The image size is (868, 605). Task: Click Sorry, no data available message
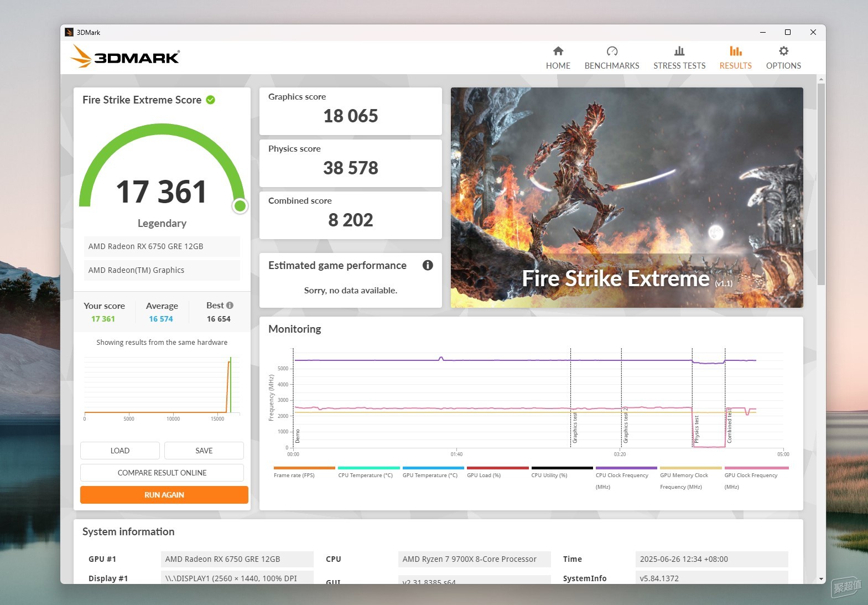tap(351, 290)
